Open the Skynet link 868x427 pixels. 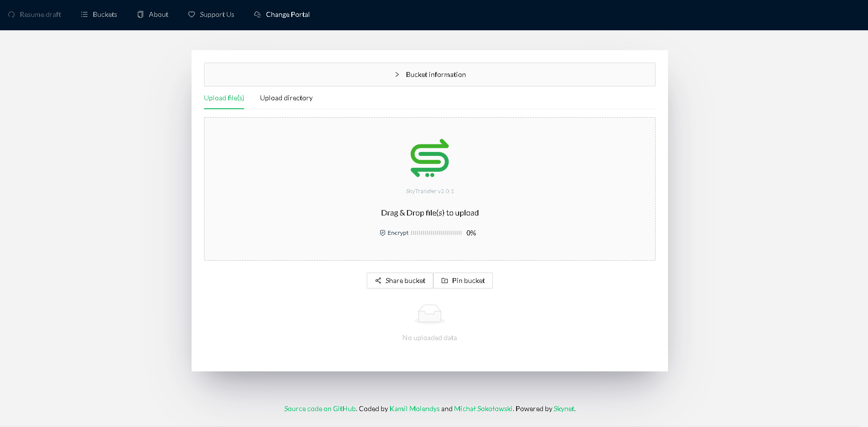click(x=564, y=409)
